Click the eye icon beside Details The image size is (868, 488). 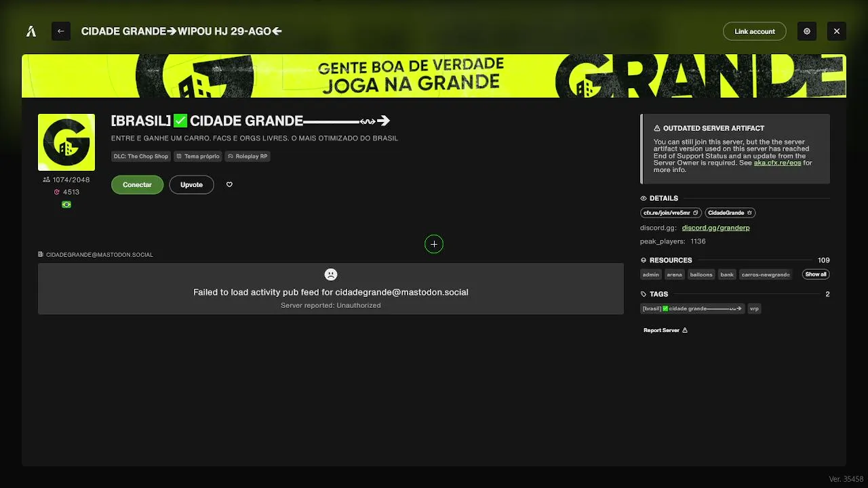click(x=644, y=199)
